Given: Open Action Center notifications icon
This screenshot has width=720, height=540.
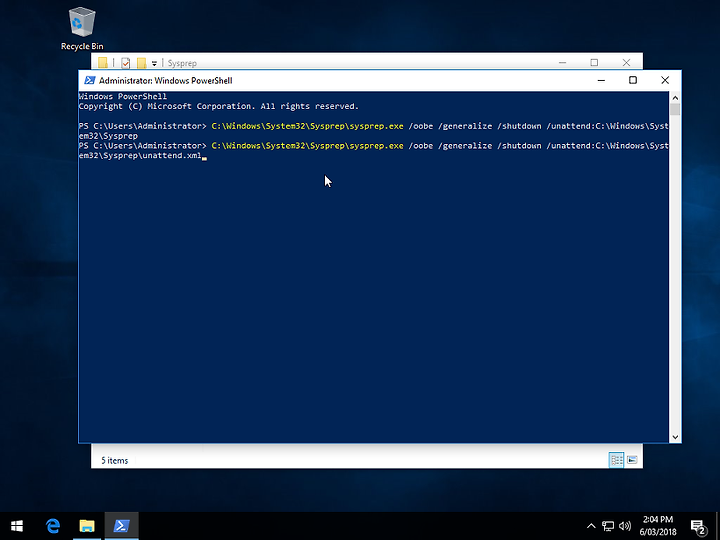Looking at the screenshot, I should coord(698,526).
